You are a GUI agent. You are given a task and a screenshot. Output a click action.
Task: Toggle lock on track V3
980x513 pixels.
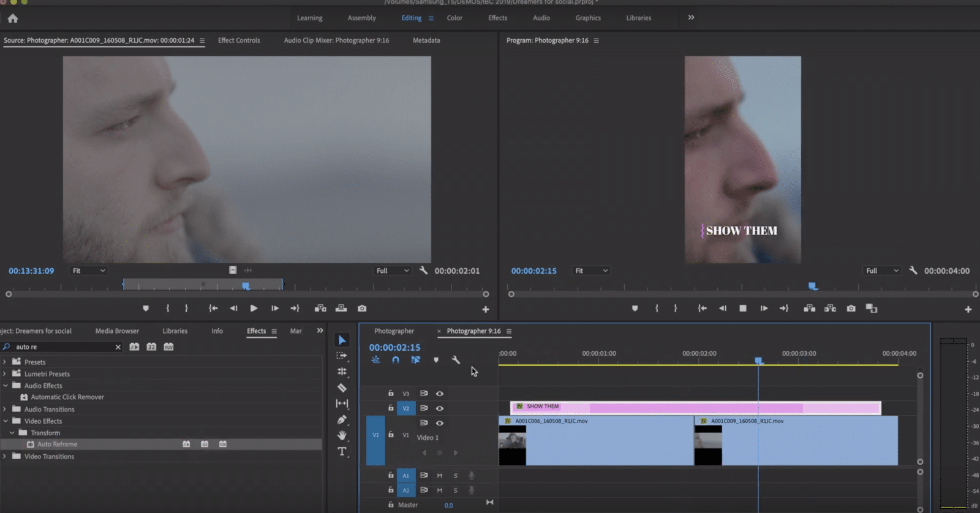[391, 394]
